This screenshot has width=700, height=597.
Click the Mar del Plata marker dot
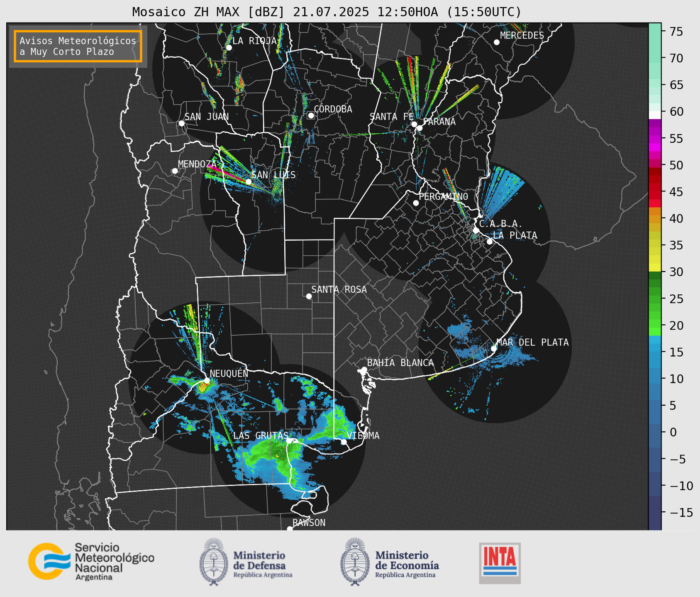click(x=494, y=348)
